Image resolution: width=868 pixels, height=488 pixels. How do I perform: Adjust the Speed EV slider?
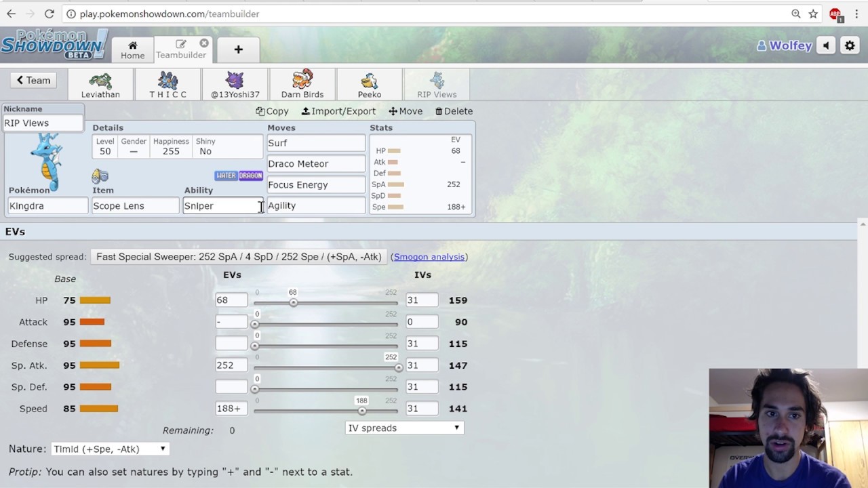[x=325, y=411]
